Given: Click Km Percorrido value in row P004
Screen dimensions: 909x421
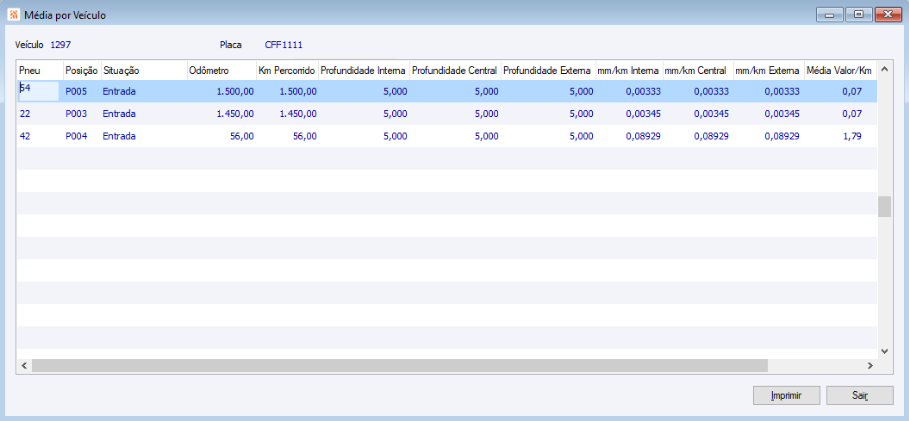Looking at the screenshot, I should pyautogui.click(x=304, y=136).
